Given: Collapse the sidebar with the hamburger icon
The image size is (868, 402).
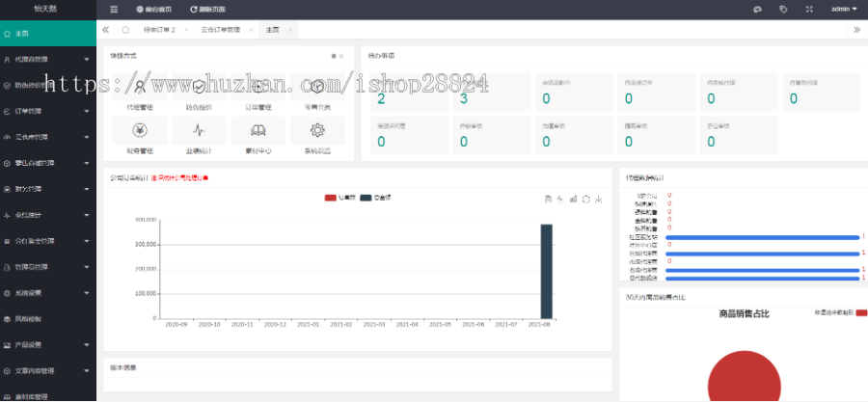Looking at the screenshot, I should (114, 10).
